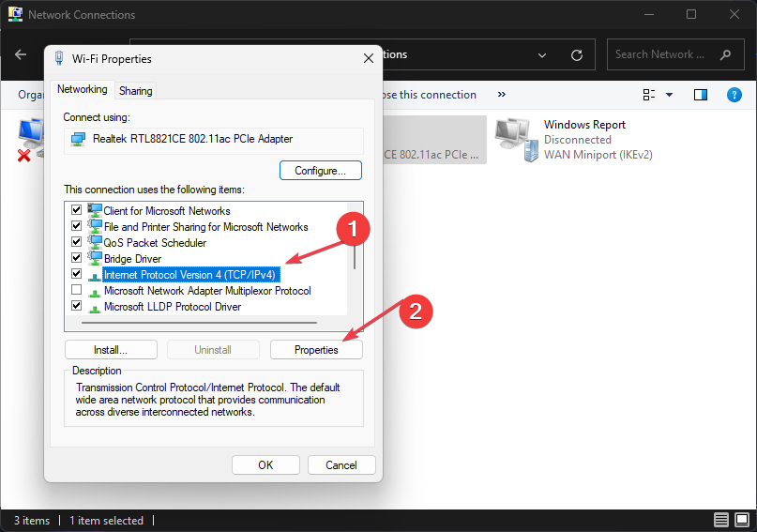Refresh the Network Connections address bar
Screen dimensions: 757x532
[x=577, y=55]
